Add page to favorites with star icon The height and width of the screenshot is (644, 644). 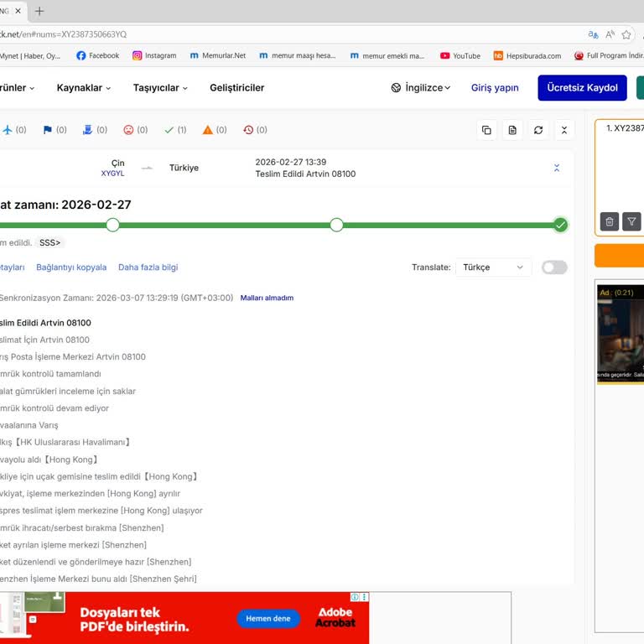(626, 34)
